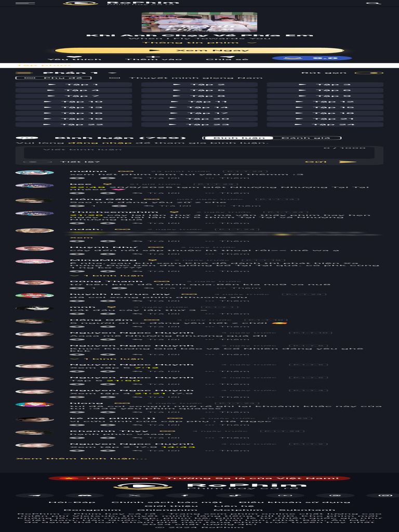This screenshot has height=532, width=399.
Task: Open the Facebook icon in footer
Action: 185,496
